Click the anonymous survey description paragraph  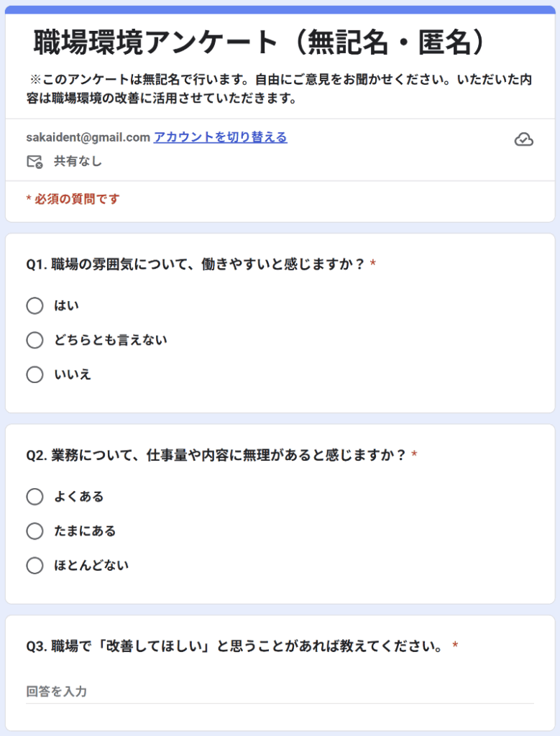pyautogui.click(x=280, y=89)
